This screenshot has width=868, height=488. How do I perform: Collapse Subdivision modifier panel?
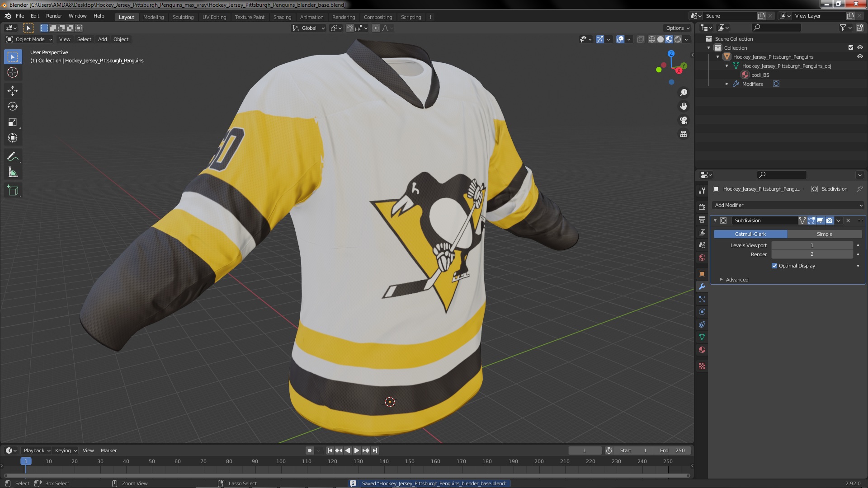coord(715,221)
